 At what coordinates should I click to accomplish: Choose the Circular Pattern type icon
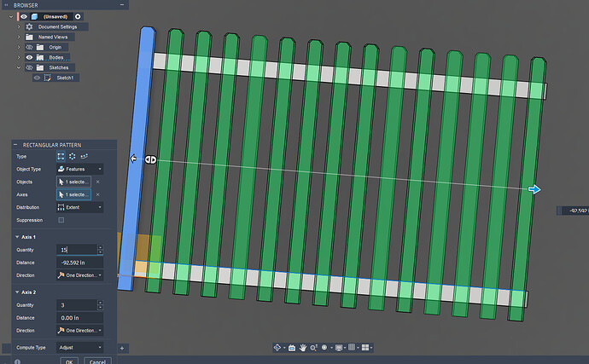[73, 157]
